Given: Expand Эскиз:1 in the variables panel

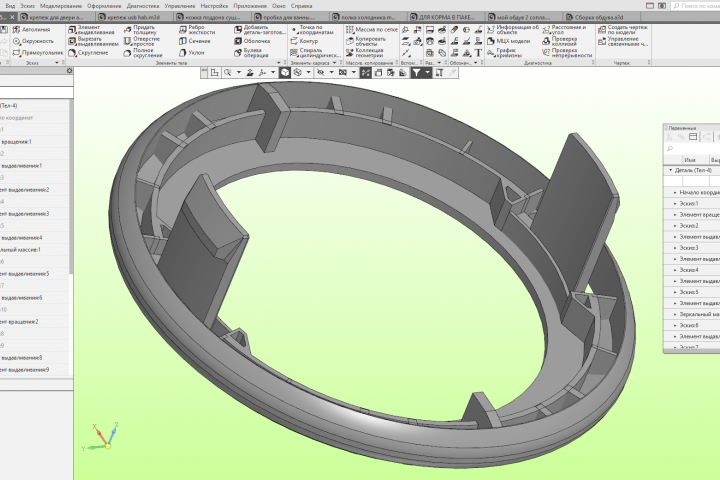Looking at the screenshot, I should coord(675,203).
